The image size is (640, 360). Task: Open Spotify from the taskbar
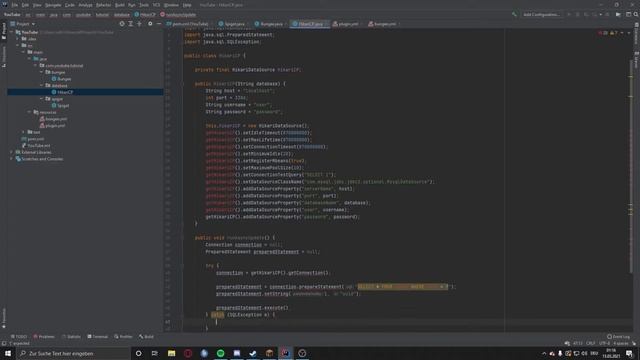(x=220, y=353)
